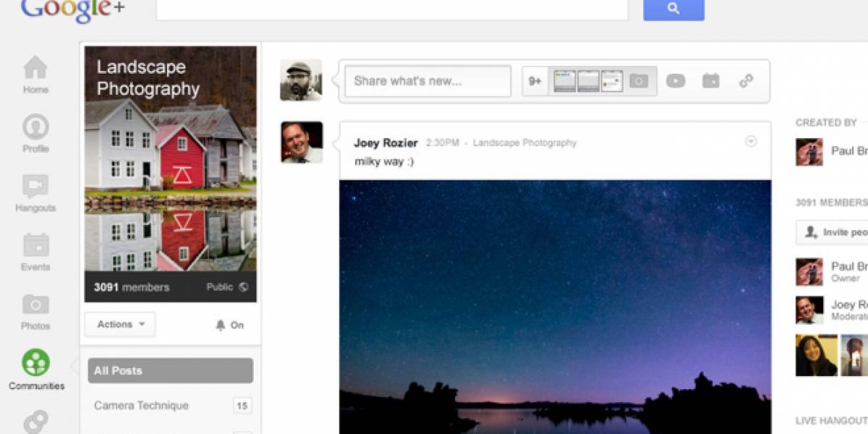
Task: Select the All Posts category
Action: (171, 370)
